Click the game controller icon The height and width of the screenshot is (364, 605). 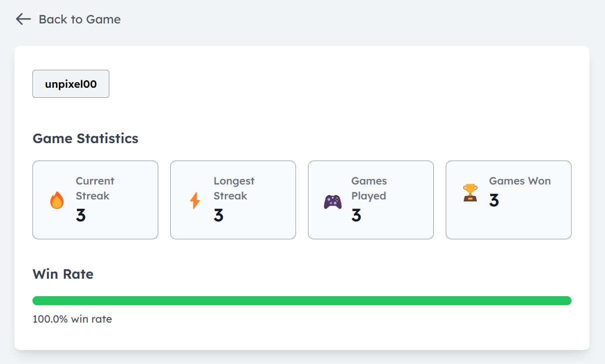point(332,201)
